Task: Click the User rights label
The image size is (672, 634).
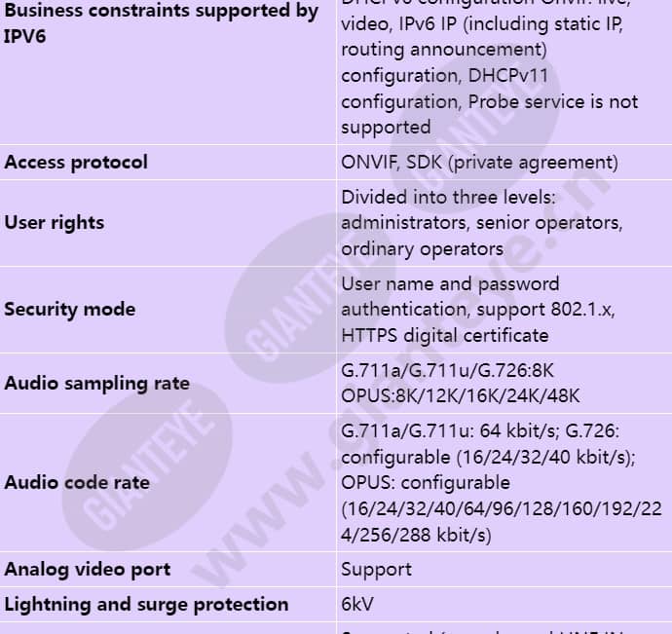Action: 55,223
